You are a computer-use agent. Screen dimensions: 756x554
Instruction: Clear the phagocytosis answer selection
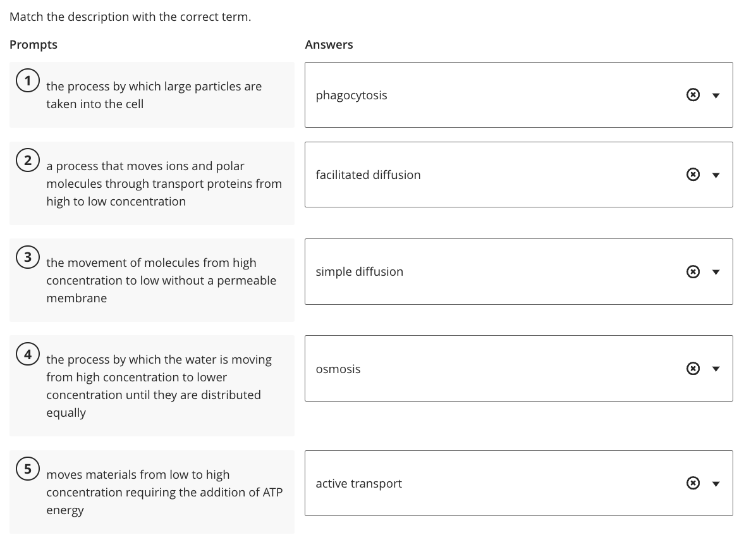click(693, 94)
